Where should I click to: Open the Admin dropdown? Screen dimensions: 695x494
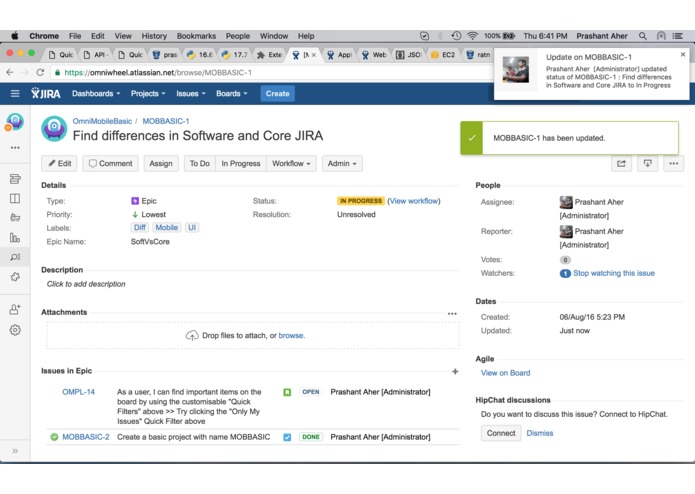point(342,163)
